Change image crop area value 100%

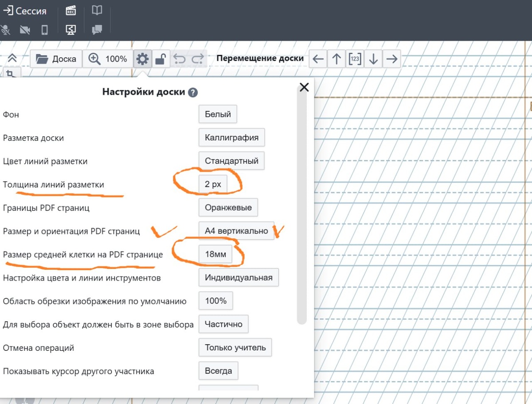click(x=216, y=301)
